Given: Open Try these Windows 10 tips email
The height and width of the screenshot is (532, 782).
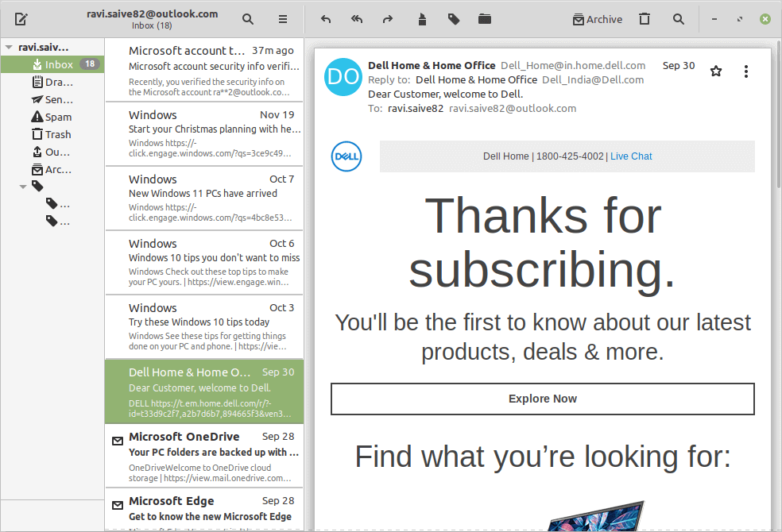Looking at the screenshot, I should 204,327.
